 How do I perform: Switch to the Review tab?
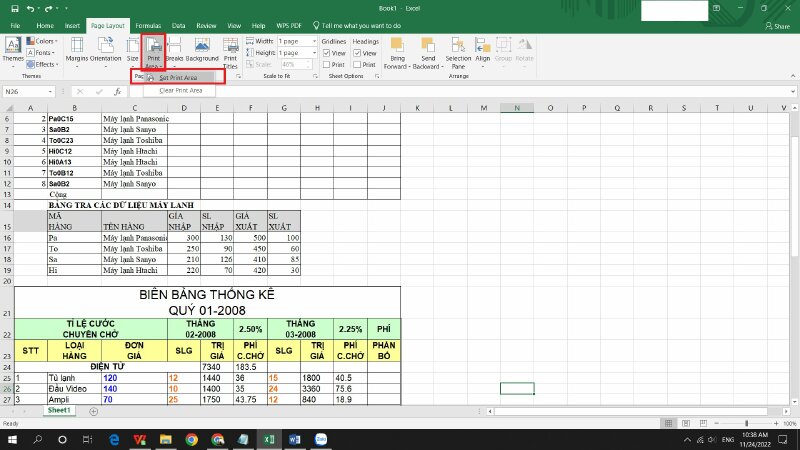pyautogui.click(x=206, y=26)
